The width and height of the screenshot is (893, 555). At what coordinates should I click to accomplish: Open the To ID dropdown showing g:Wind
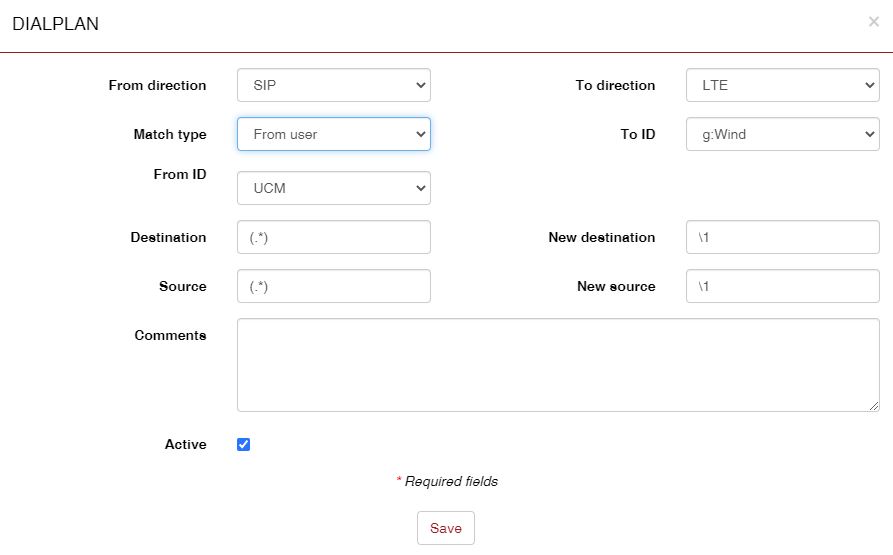click(x=782, y=134)
